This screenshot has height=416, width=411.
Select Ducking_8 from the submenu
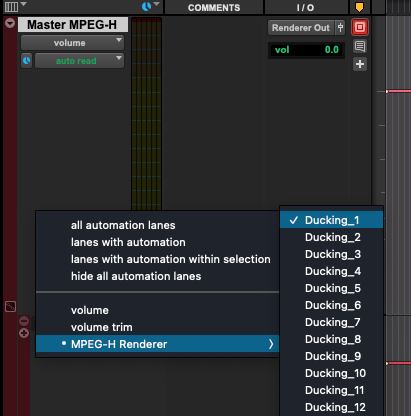click(332, 339)
